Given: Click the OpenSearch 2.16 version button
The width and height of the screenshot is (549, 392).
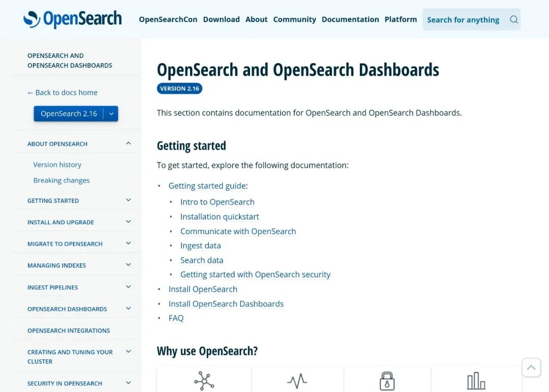Looking at the screenshot, I should click(x=69, y=114).
